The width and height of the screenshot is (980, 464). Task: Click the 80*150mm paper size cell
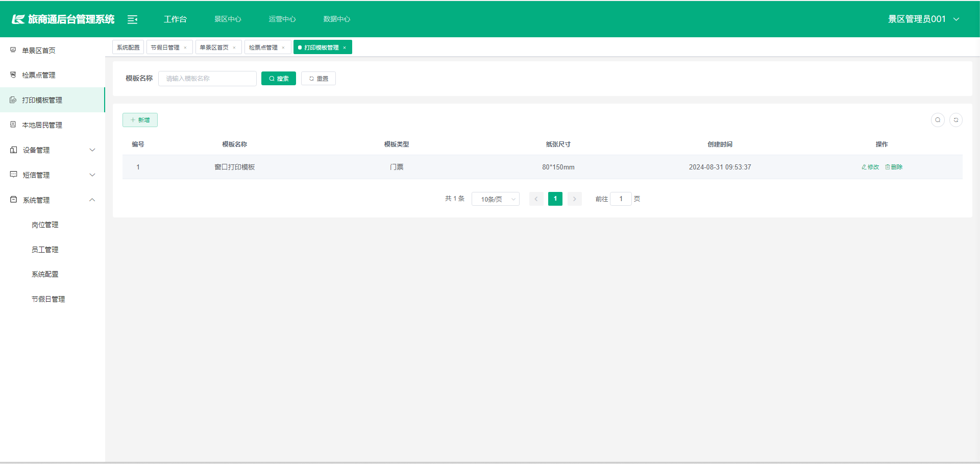[558, 167]
